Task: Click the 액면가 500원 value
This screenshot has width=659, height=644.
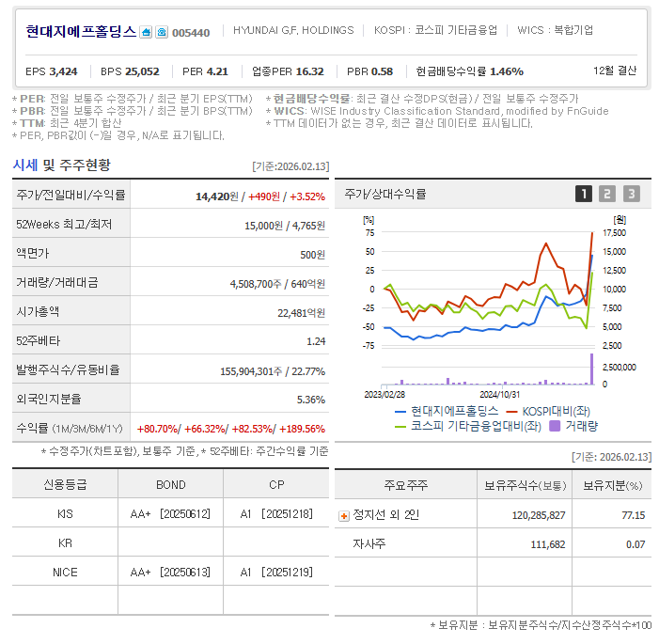Action: (312, 255)
